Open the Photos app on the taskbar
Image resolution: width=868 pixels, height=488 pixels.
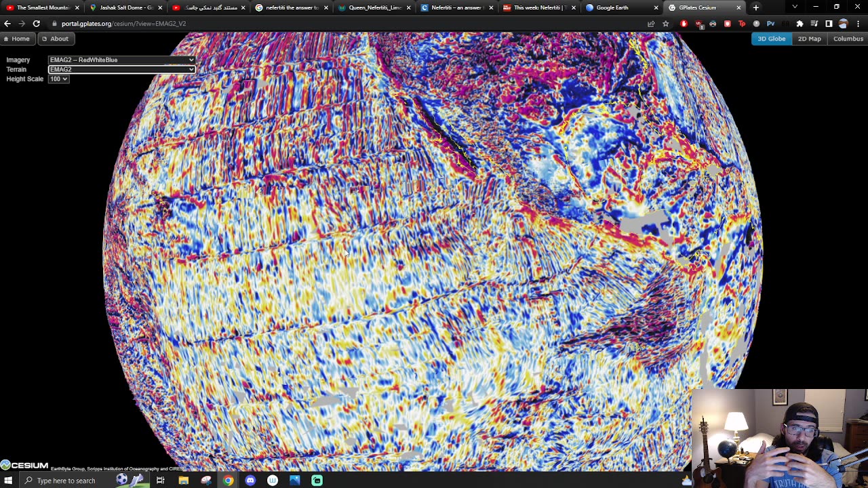click(x=295, y=481)
